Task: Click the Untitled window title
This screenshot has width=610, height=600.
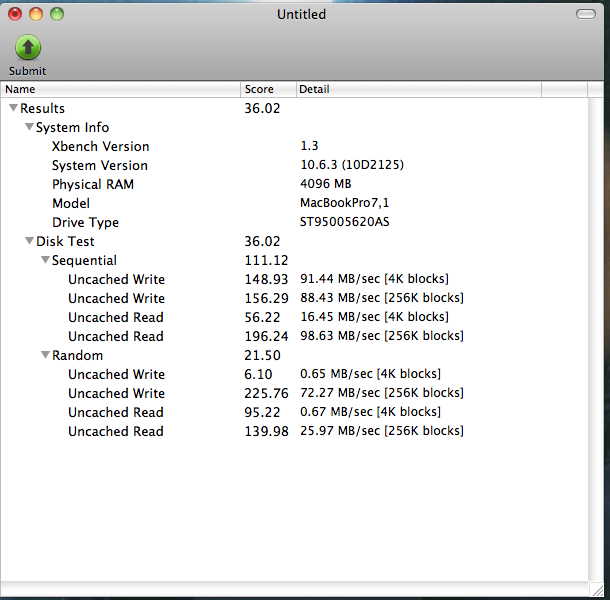Action: tap(301, 14)
